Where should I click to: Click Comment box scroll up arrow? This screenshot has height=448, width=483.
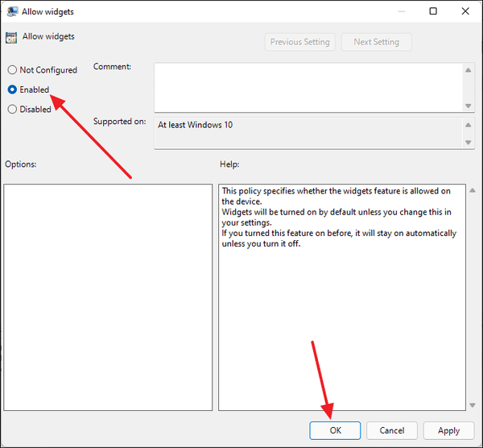[x=469, y=70]
